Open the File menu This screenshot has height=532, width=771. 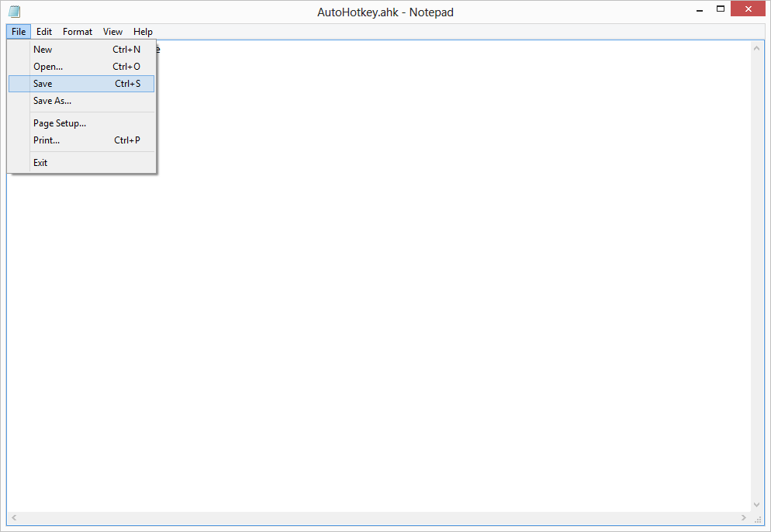click(19, 32)
